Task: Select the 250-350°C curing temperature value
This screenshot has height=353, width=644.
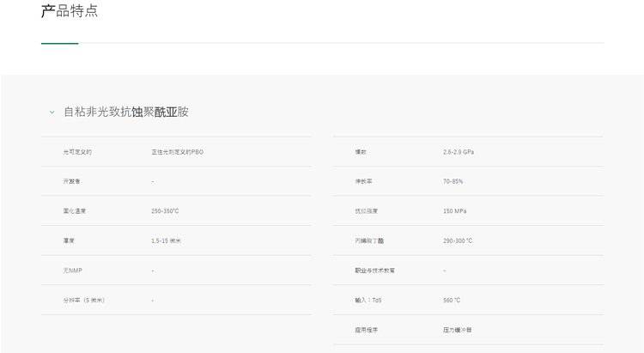Action: coord(165,211)
